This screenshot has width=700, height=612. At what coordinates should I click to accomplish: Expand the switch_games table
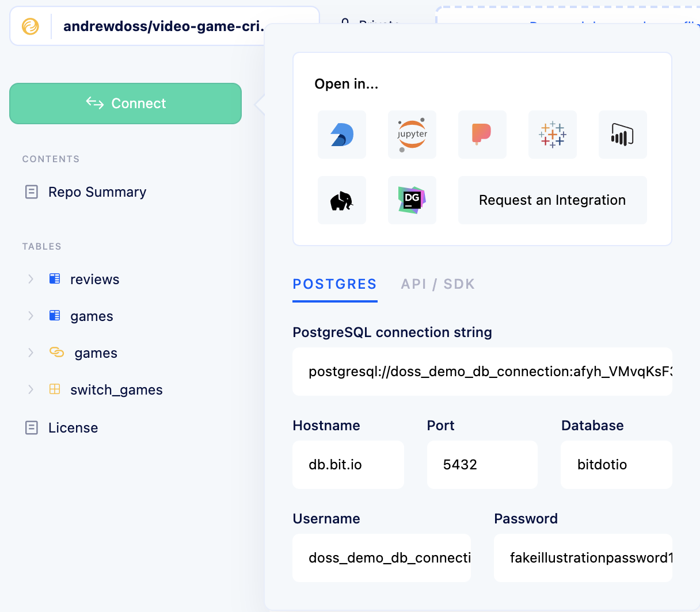coord(31,389)
